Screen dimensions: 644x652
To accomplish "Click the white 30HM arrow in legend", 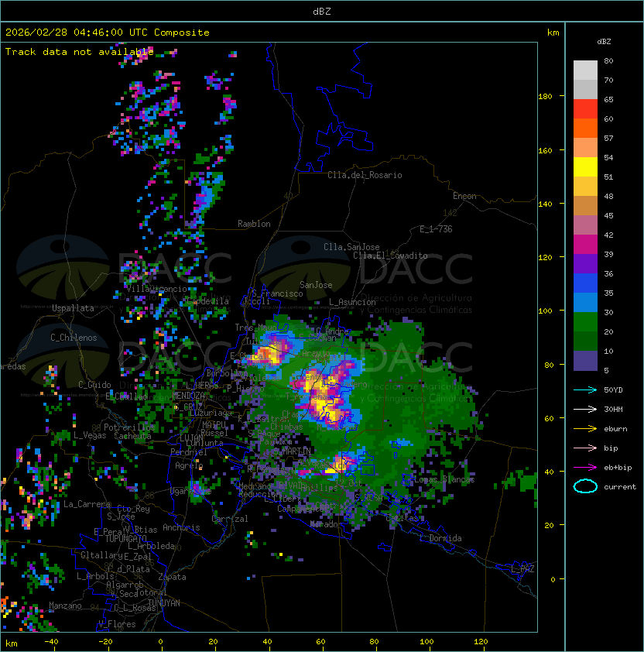I will (585, 410).
